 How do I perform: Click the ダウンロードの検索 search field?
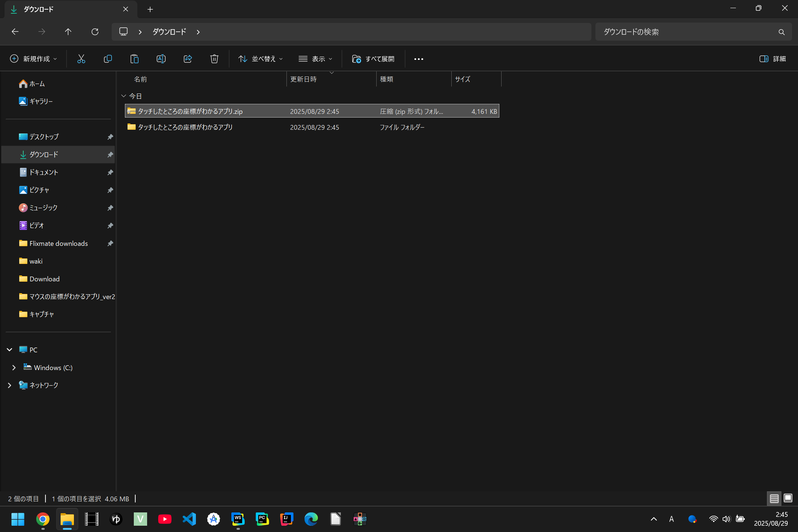pos(687,32)
